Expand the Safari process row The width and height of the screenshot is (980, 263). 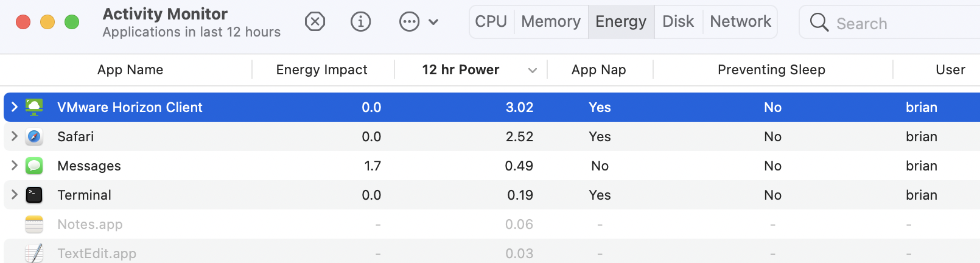click(15, 136)
